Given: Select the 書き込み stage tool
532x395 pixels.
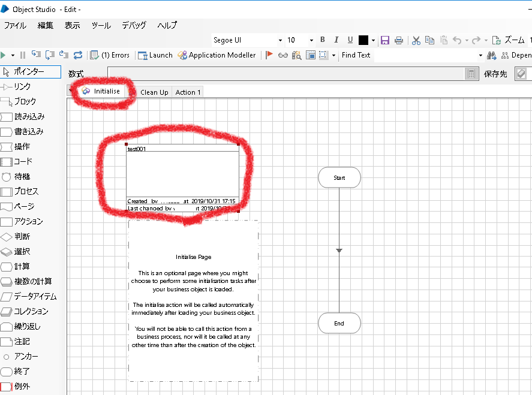Looking at the screenshot, I should (22, 131).
